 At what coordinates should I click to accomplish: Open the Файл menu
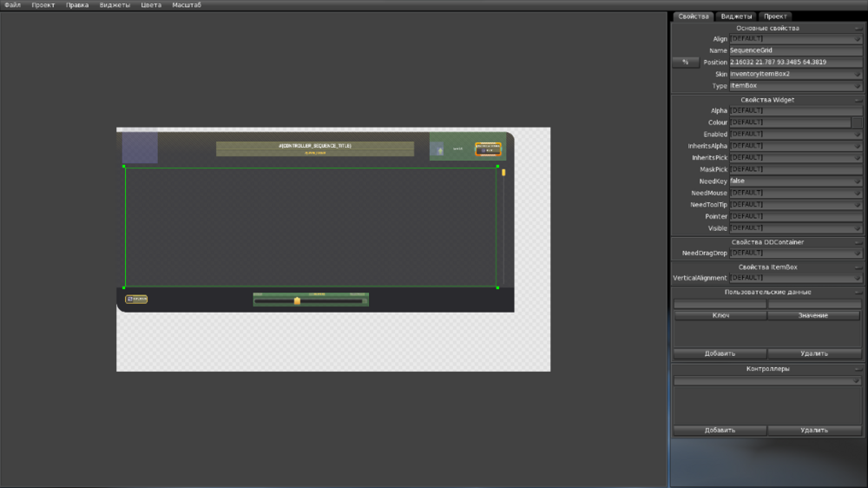point(12,5)
